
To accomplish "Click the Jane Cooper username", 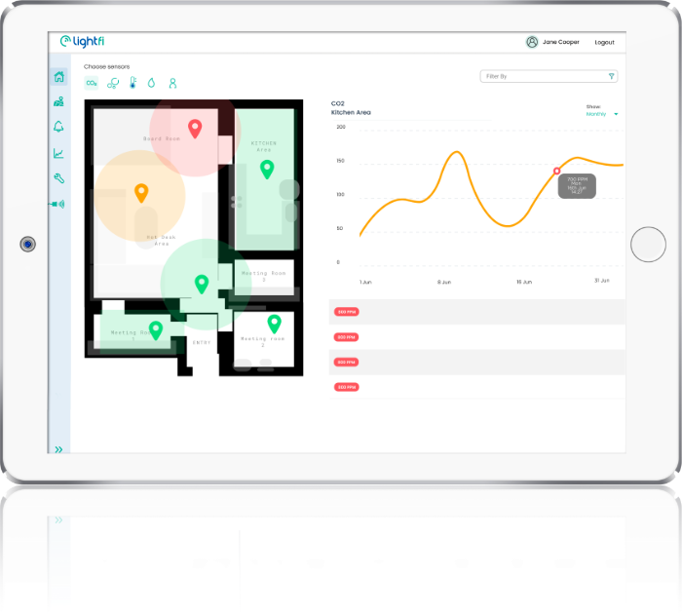I will [x=561, y=42].
